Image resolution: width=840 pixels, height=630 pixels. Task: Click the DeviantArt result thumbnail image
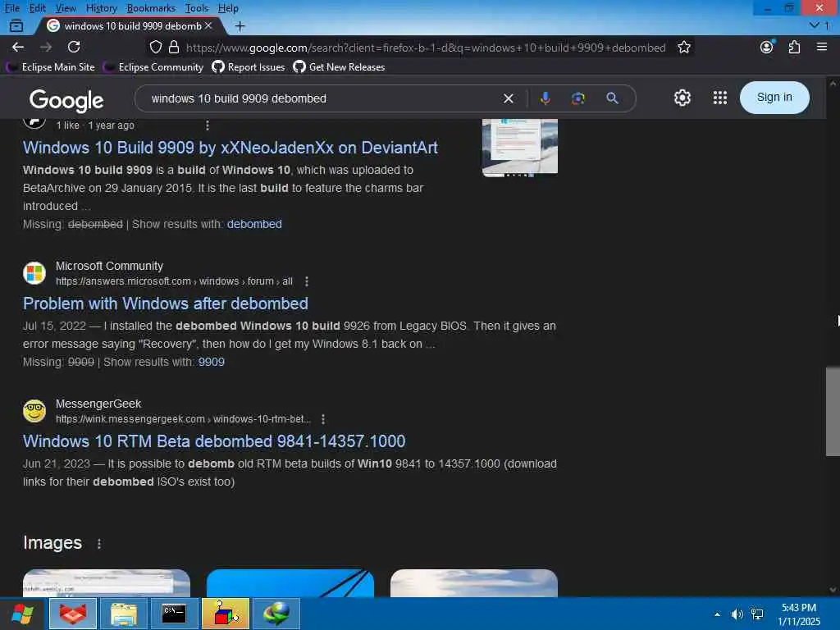(519, 148)
